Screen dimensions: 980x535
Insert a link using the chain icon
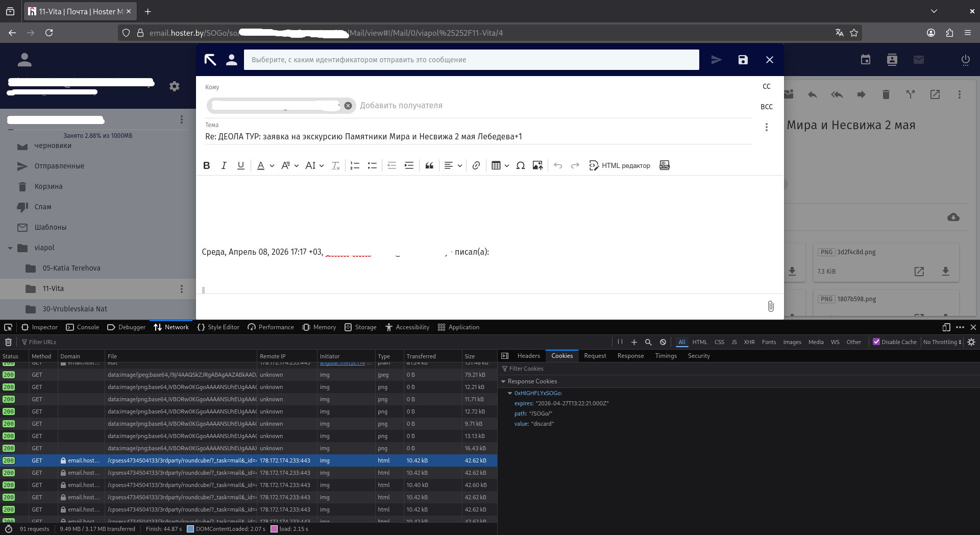(476, 165)
